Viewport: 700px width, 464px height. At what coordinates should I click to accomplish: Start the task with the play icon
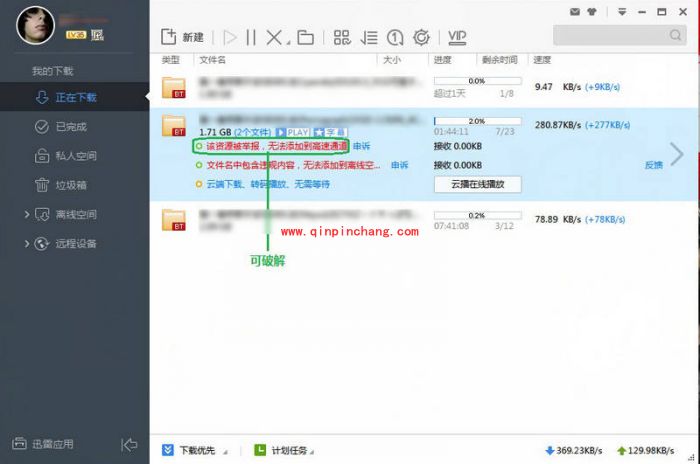click(230, 37)
